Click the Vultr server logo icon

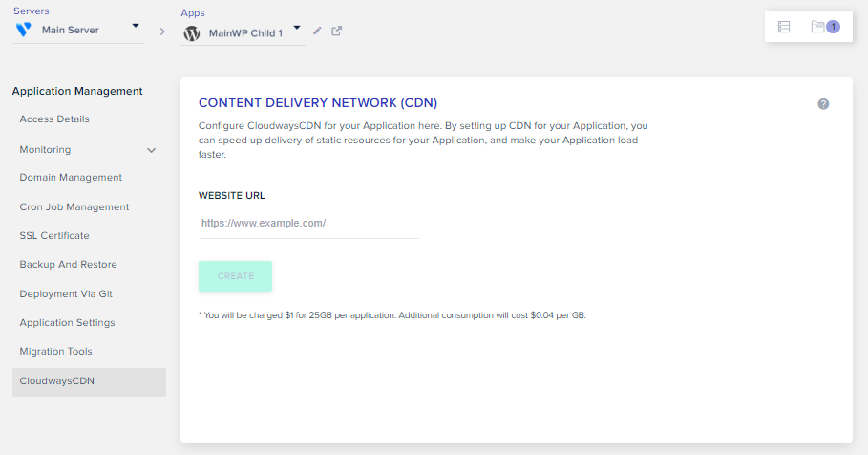tap(23, 30)
